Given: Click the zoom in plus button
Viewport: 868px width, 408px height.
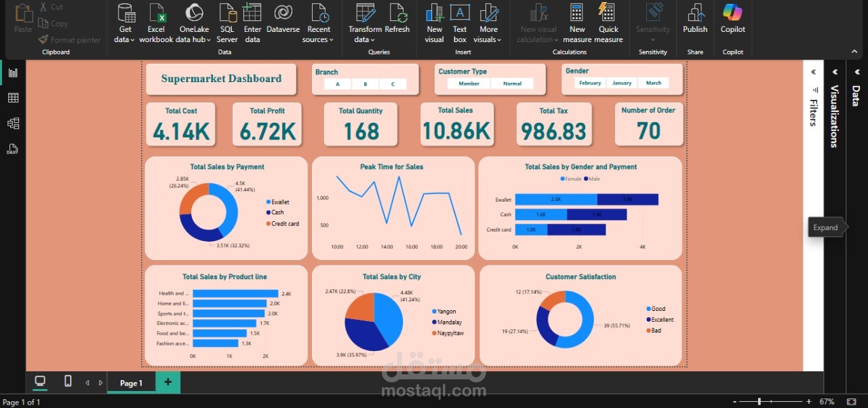Looking at the screenshot, I should point(808,402).
